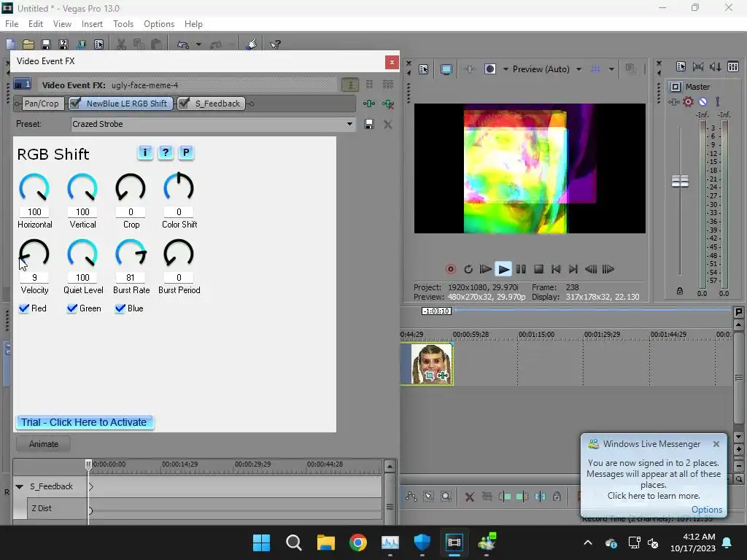747x560 pixels.
Task: Toggle the S_Feedback effect checkbox
Action: 184,103
